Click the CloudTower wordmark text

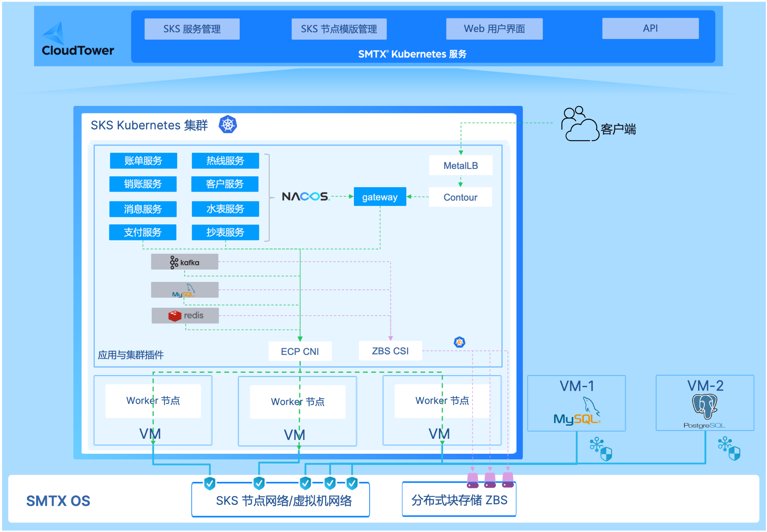78,50
